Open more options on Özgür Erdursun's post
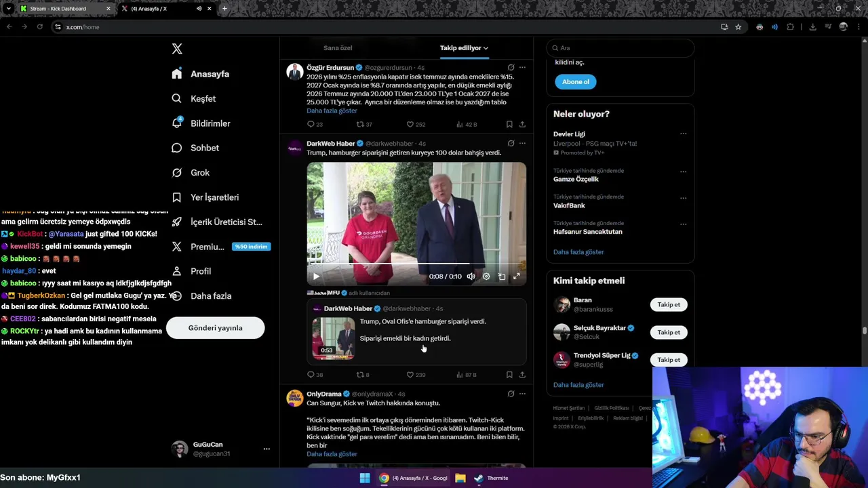The height and width of the screenshot is (488, 868). pyautogui.click(x=522, y=68)
